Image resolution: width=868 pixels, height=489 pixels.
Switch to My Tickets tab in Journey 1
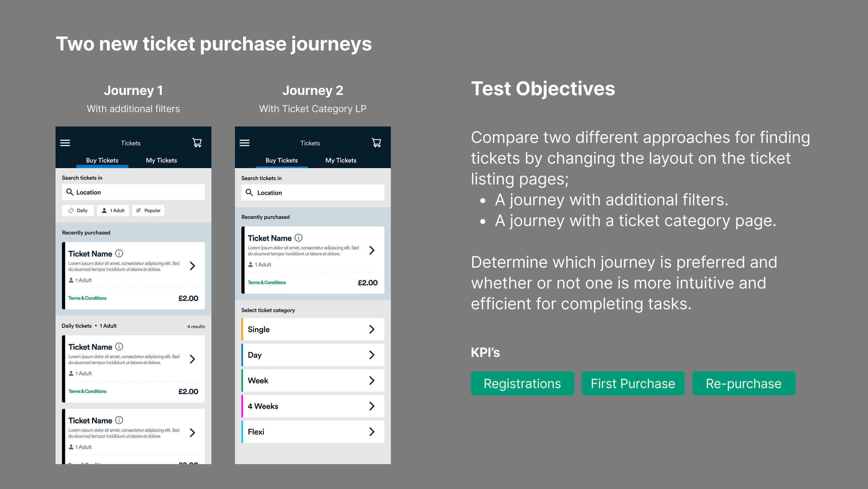coord(161,160)
